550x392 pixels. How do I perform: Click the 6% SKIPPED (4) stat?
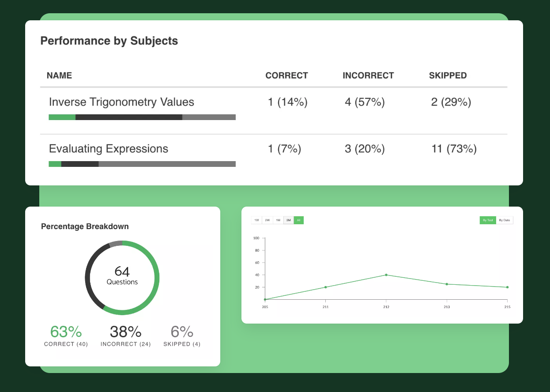point(182,335)
